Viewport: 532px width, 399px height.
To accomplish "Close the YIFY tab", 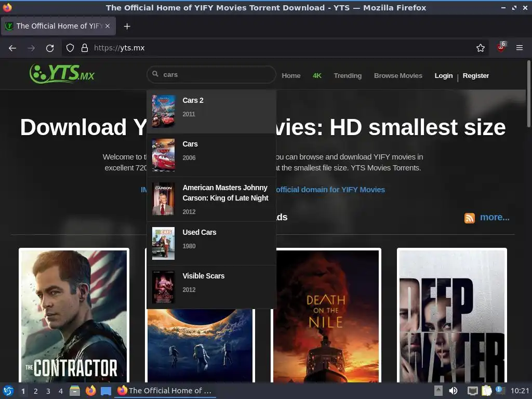I will click(x=108, y=26).
